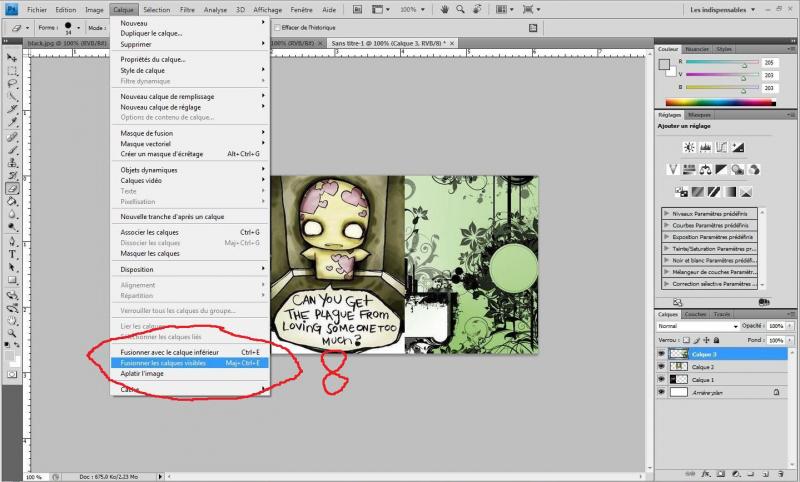The height and width of the screenshot is (482, 800).
Task: Open the Fond value arrow
Action: point(790,340)
